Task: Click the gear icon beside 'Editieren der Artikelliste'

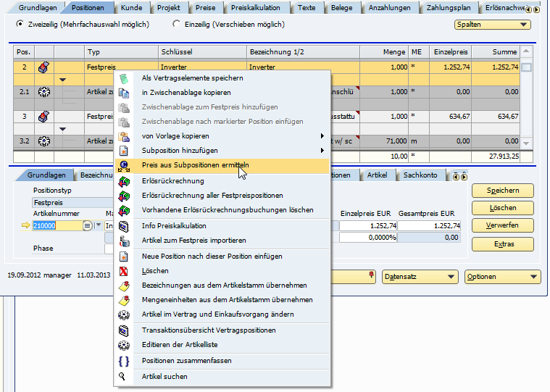Action: tap(124, 345)
